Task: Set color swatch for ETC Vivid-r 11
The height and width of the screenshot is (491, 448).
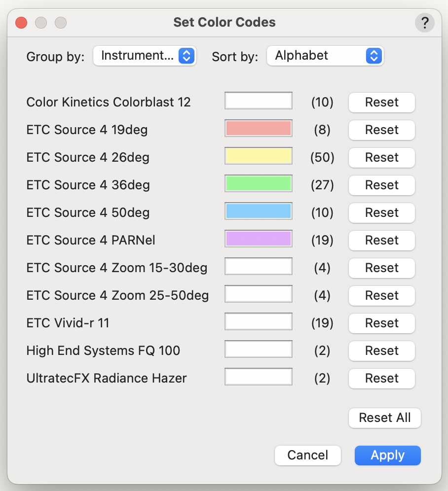Action: tap(259, 322)
